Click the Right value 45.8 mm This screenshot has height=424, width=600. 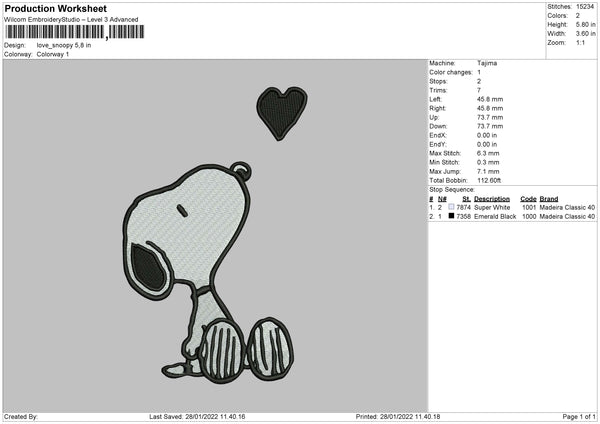[490, 108]
